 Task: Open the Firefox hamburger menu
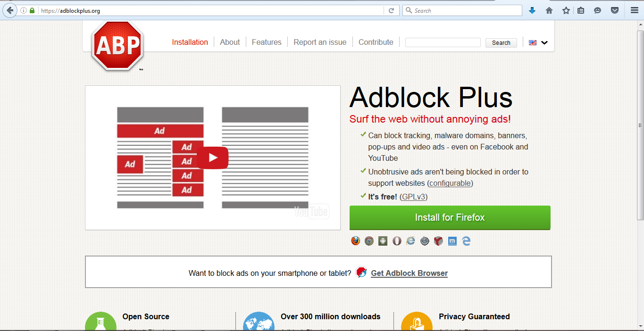tap(634, 10)
